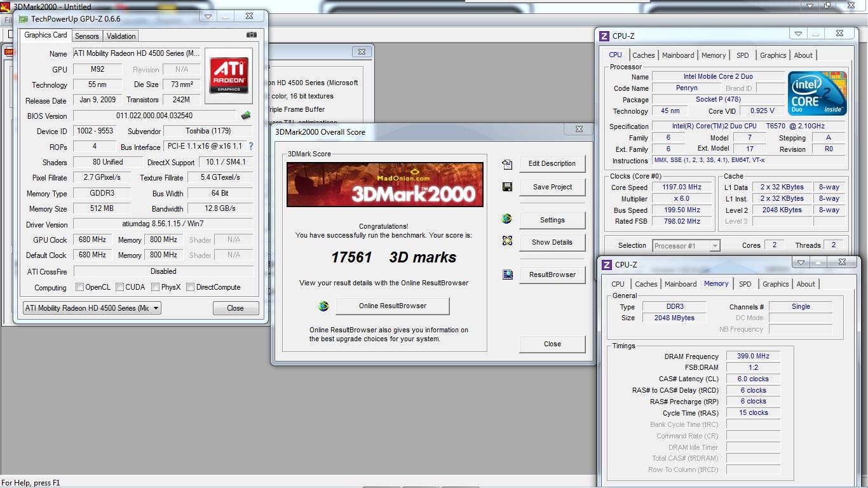Open CPU tab in lower CPU-Z window

(618, 284)
